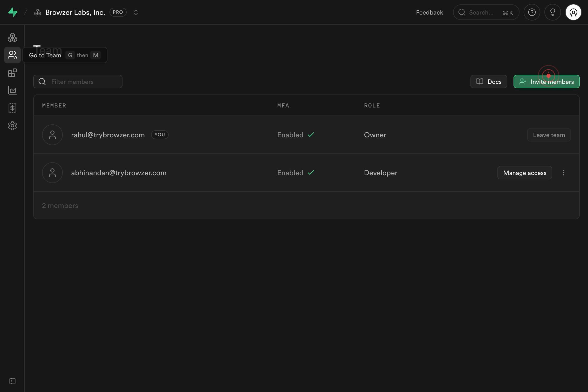Select Browzer Labs, Inc. organization breadcrumb
Screen dimensions: 588x392
[75, 12]
